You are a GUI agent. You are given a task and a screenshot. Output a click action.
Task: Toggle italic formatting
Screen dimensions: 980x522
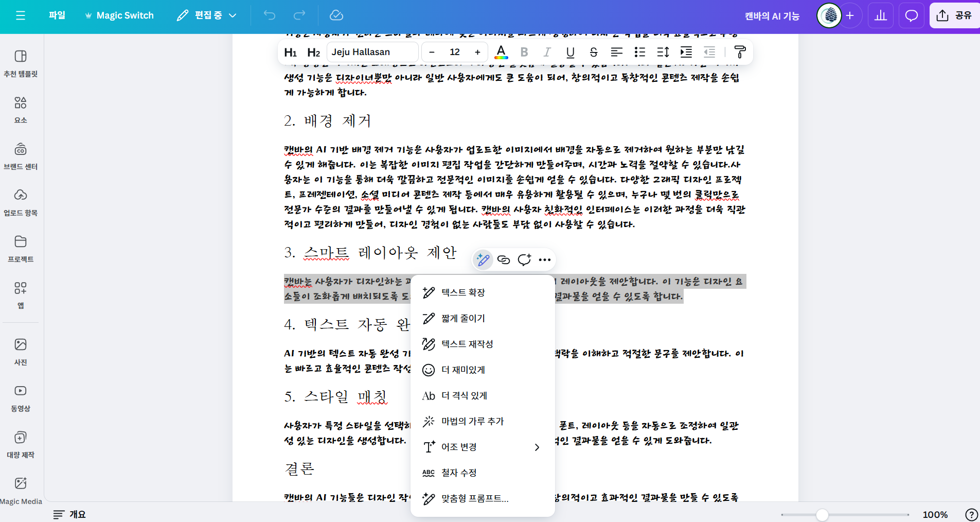(547, 52)
